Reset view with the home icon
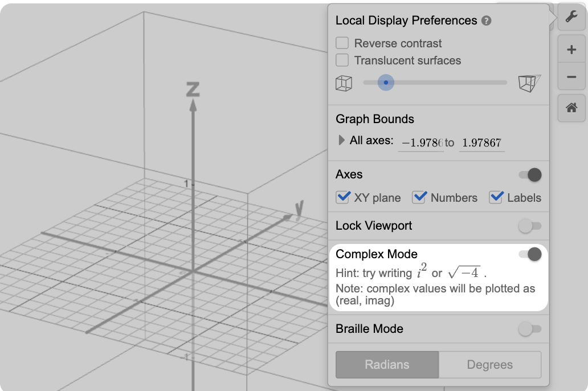The height and width of the screenshot is (391, 588). coord(571,107)
